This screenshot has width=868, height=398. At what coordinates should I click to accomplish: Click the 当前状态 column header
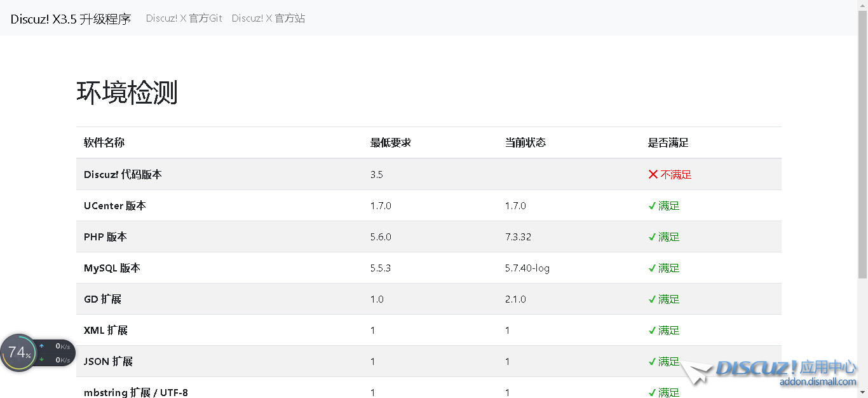tap(526, 143)
